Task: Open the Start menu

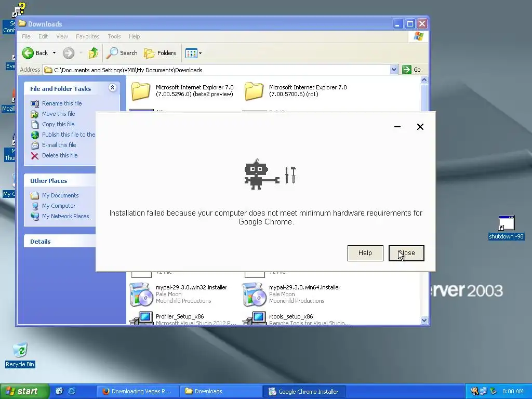Action: tap(24, 392)
